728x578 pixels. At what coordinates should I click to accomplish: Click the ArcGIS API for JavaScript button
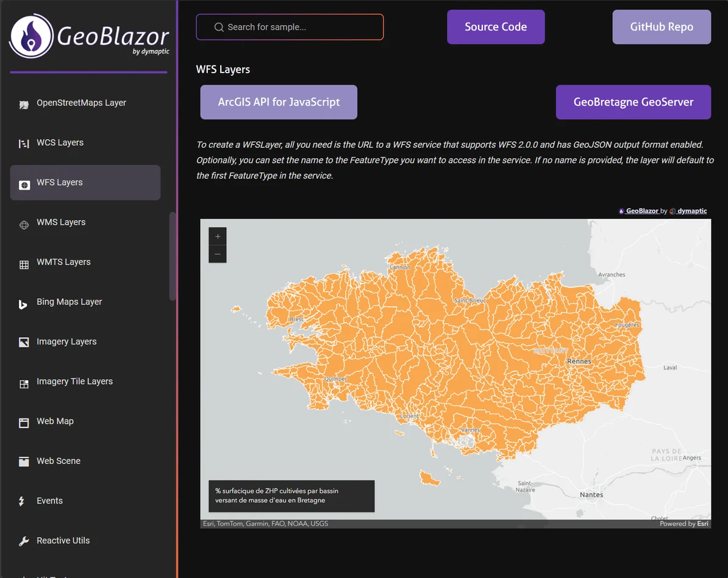coord(279,102)
